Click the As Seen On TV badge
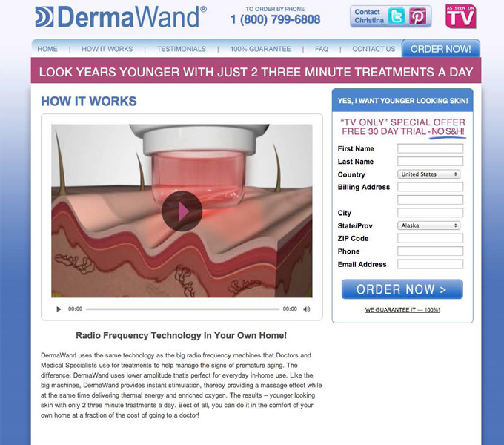The image size is (504, 445). click(x=460, y=16)
